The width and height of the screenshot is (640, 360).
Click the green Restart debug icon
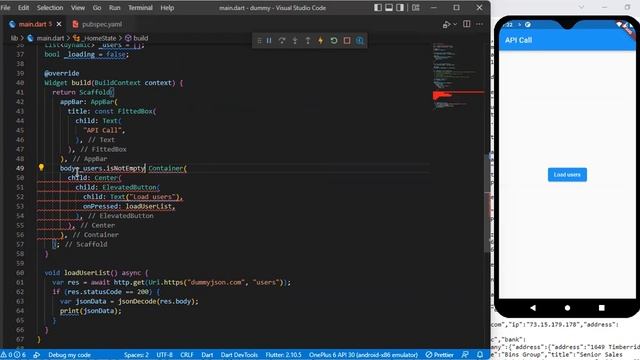(334, 40)
